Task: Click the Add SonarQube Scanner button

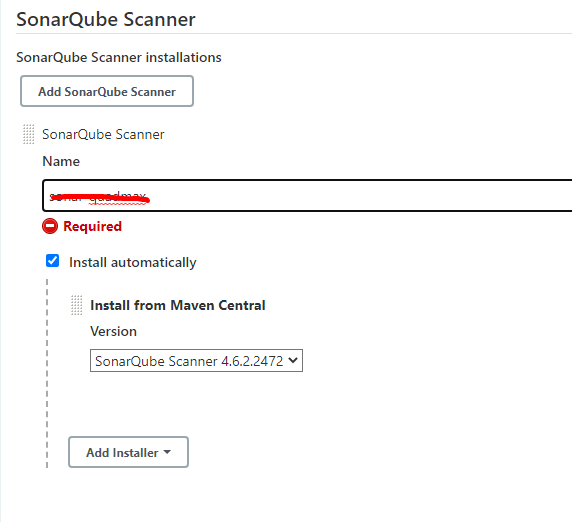Action: (x=107, y=91)
